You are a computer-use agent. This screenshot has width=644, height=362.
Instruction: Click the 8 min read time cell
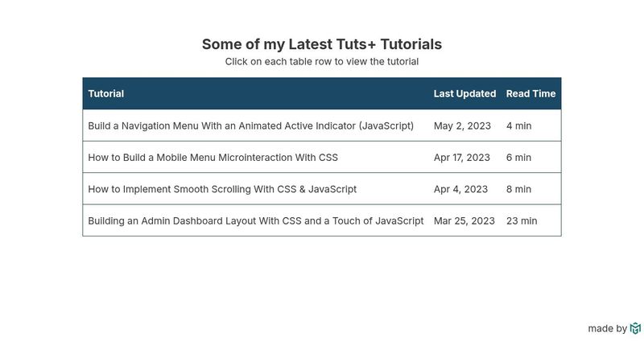coord(518,189)
